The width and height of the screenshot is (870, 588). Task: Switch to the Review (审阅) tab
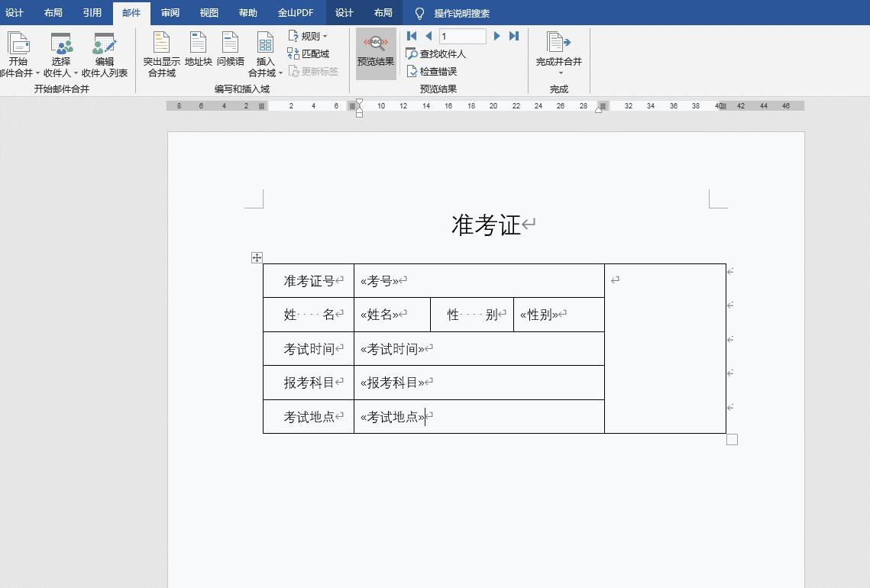click(170, 12)
